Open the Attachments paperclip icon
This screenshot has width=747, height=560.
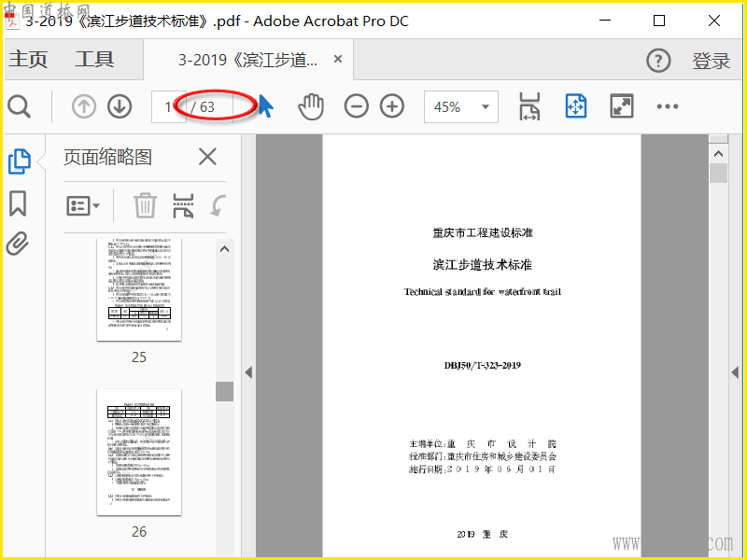[18, 244]
